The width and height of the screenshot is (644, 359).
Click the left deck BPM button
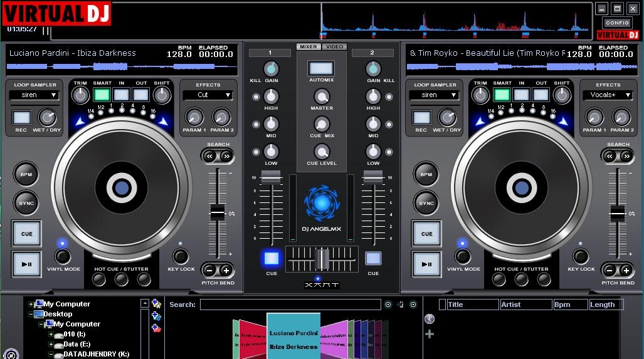(x=26, y=174)
